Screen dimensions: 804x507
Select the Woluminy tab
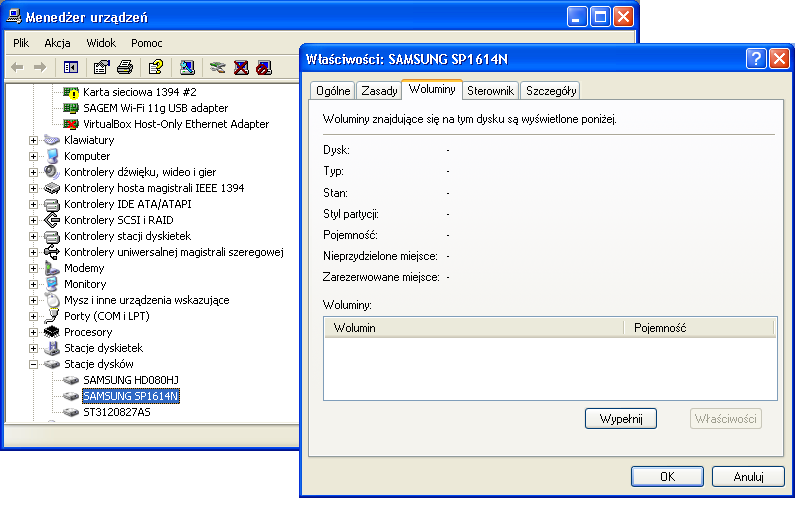(x=432, y=89)
